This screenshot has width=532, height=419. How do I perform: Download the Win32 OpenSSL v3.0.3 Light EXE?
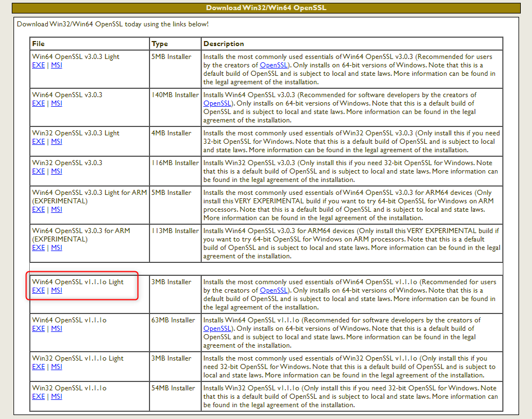point(38,142)
